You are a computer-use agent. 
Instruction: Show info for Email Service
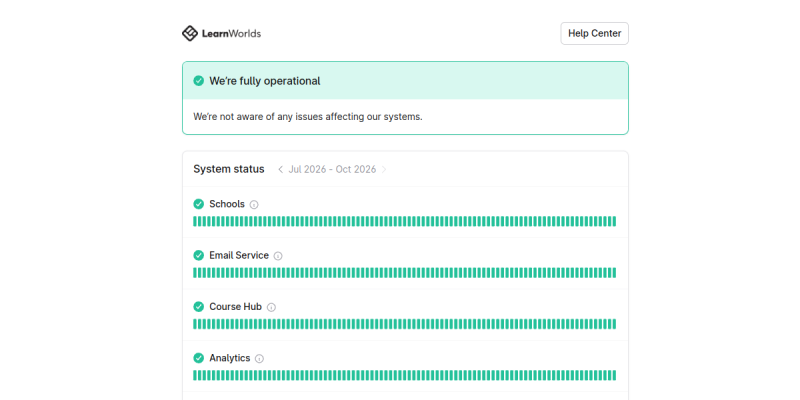click(x=278, y=256)
